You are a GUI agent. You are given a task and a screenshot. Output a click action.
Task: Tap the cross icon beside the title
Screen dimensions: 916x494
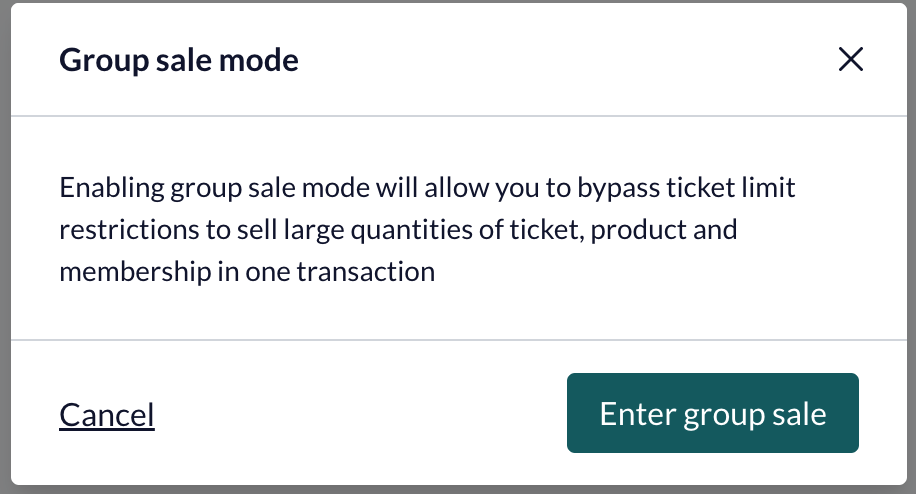coord(851,59)
